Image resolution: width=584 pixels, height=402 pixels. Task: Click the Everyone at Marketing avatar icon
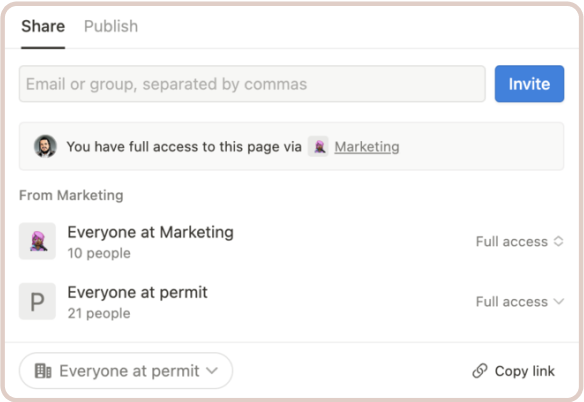coord(37,241)
